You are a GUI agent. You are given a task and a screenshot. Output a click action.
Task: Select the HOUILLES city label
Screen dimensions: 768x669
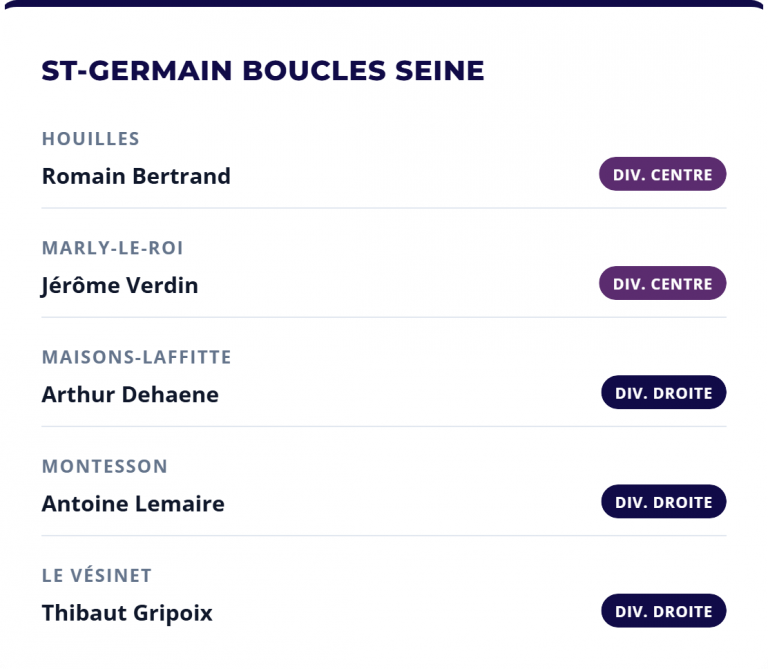[91, 139]
